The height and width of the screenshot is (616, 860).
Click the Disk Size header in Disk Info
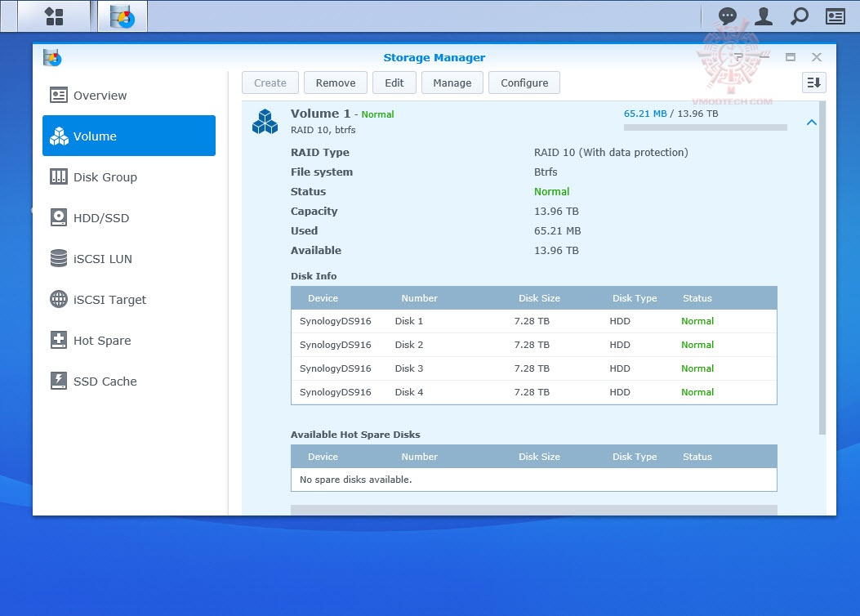(x=540, y=298)
